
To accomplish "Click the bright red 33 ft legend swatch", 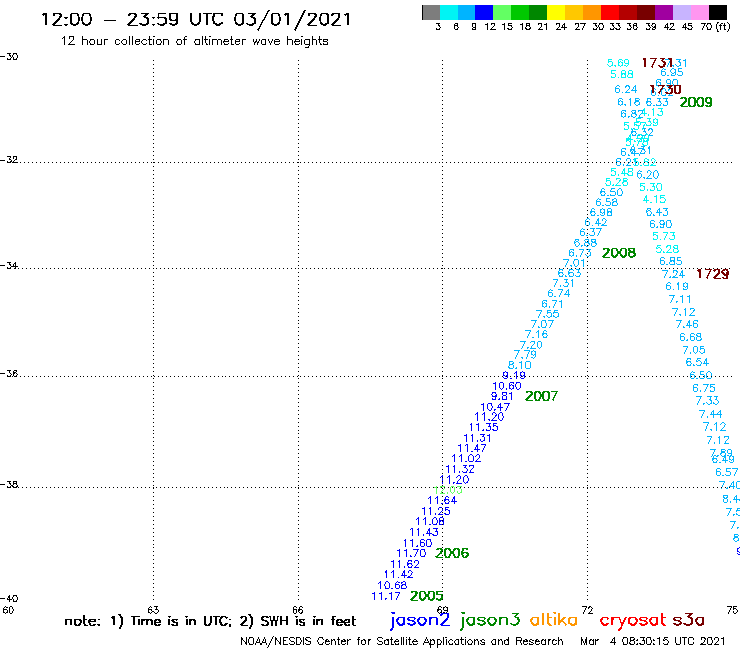I will (610, 12).
